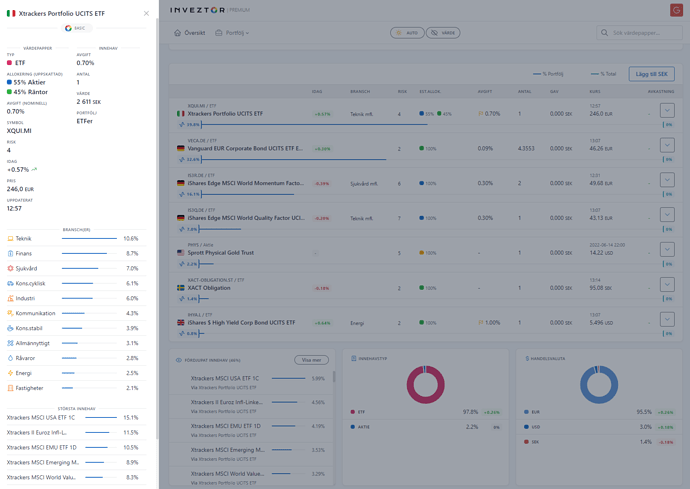Click the XQUI.MI symbol value
Viewport: 690px width, 489px height.
[19, 131]
